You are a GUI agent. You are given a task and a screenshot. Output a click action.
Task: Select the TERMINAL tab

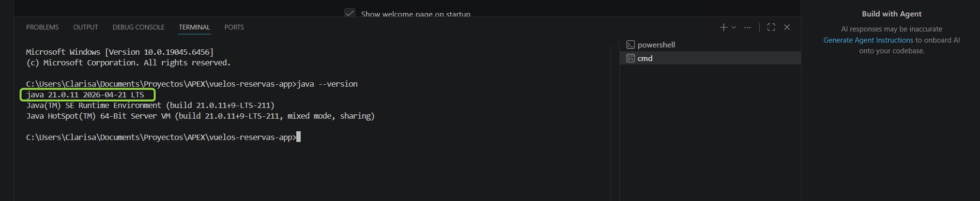[194, 27]
